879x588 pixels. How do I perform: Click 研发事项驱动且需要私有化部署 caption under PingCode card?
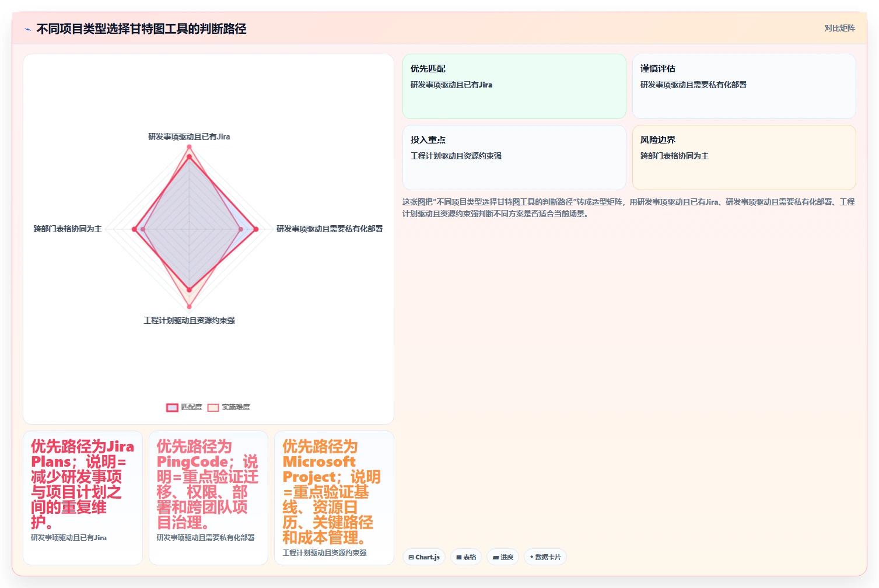tap(205, 538)
